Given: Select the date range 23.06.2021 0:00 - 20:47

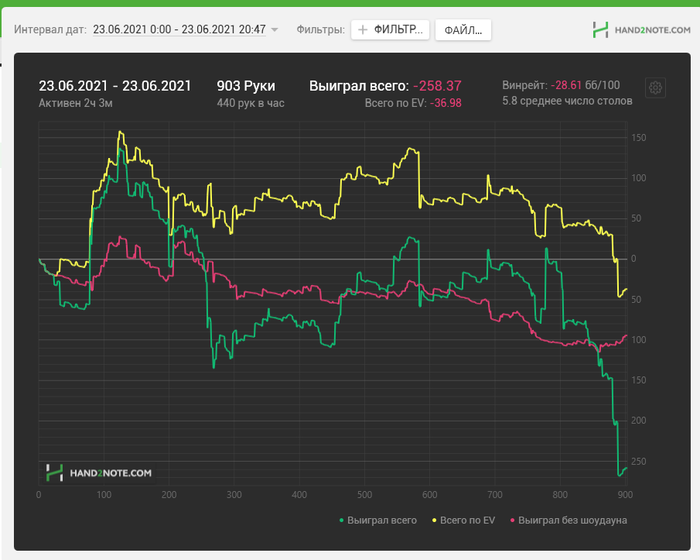Looking at the screenshot, I should (x=179, y=29).
